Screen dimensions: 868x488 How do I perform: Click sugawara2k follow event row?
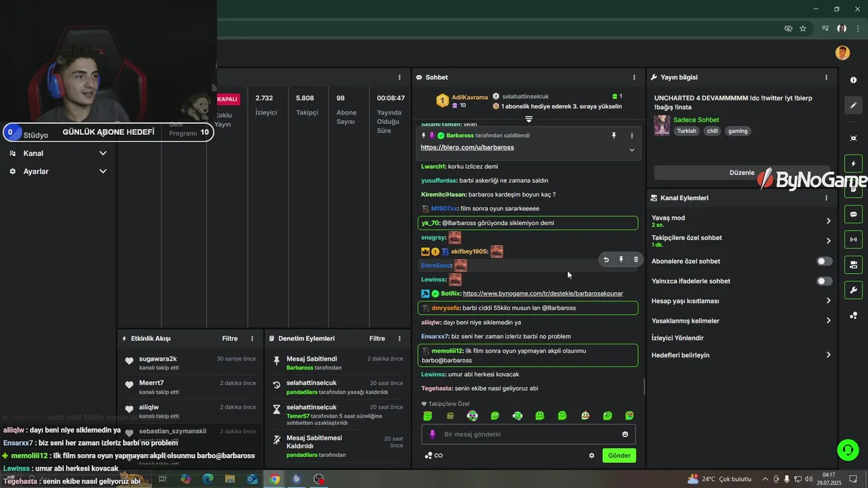(x=190, y=363)
